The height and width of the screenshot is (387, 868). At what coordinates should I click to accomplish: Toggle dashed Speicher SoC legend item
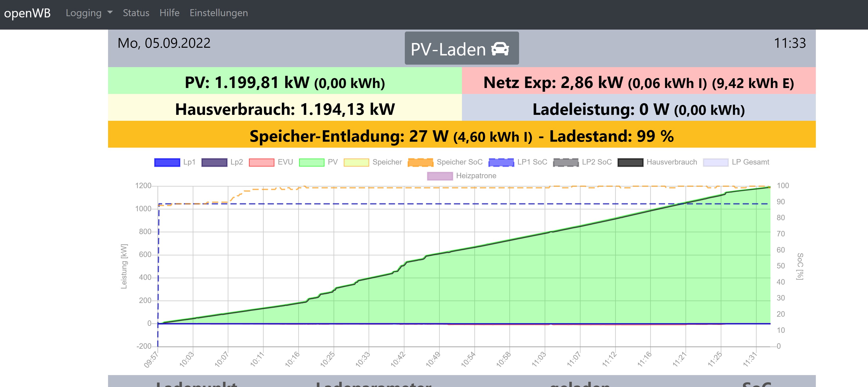[x=420, y=163]
